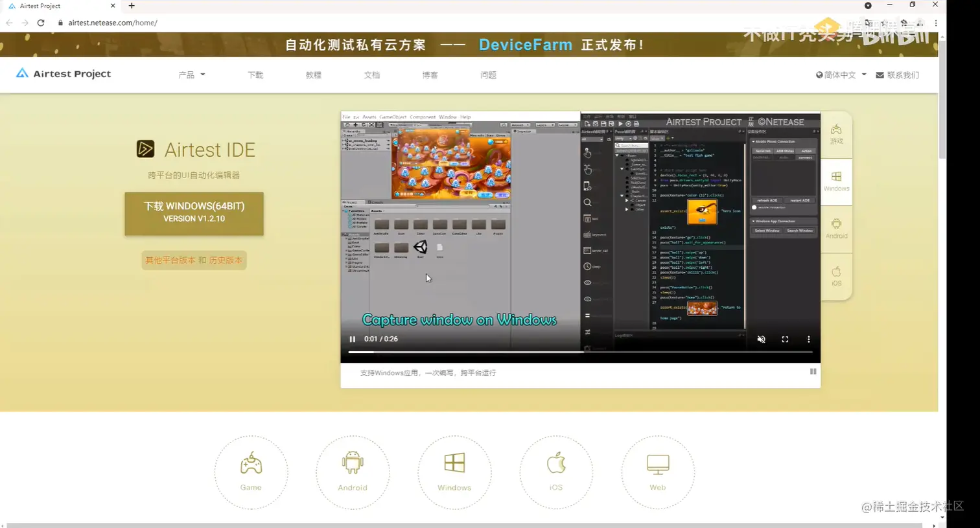Open the video's three-dot options menu
The image size is (980, 528).
pos(808,339)
